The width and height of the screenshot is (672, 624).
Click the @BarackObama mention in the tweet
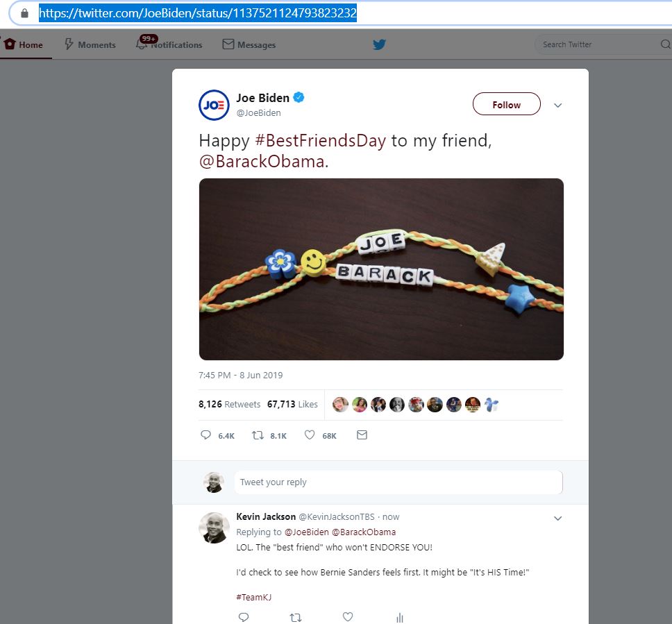tap(262, 162)
